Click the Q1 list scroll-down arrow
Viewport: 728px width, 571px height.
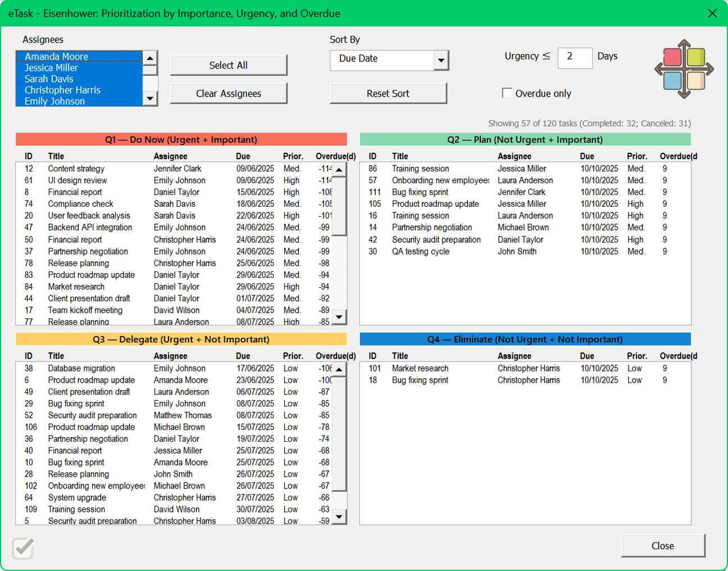[x=339, y=316]
